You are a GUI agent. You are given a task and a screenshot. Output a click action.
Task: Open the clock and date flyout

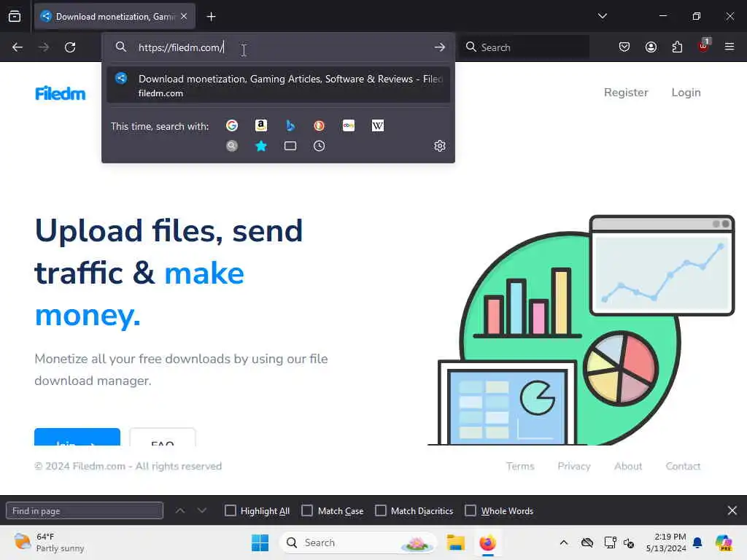pos(666,542)
